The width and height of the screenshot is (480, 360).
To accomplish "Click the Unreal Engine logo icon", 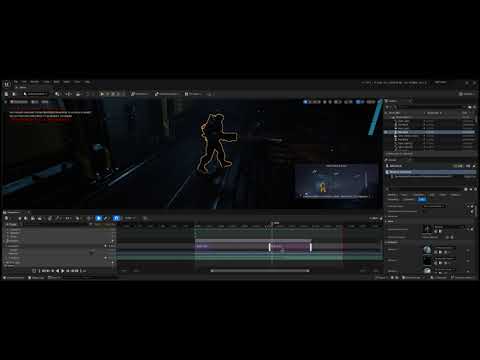I will 7,84.
